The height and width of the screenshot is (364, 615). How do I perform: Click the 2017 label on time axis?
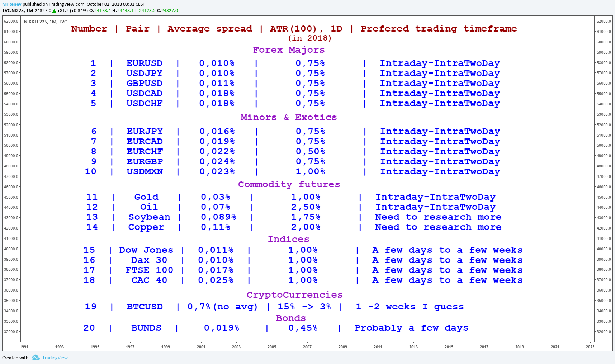(x=484, y=347)
